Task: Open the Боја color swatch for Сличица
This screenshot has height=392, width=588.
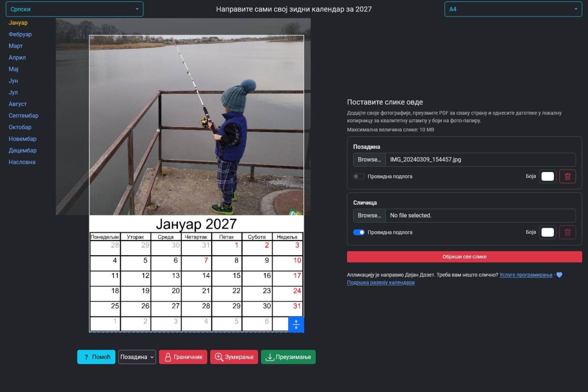Action: pyautogui.click(x=548, y=232)
